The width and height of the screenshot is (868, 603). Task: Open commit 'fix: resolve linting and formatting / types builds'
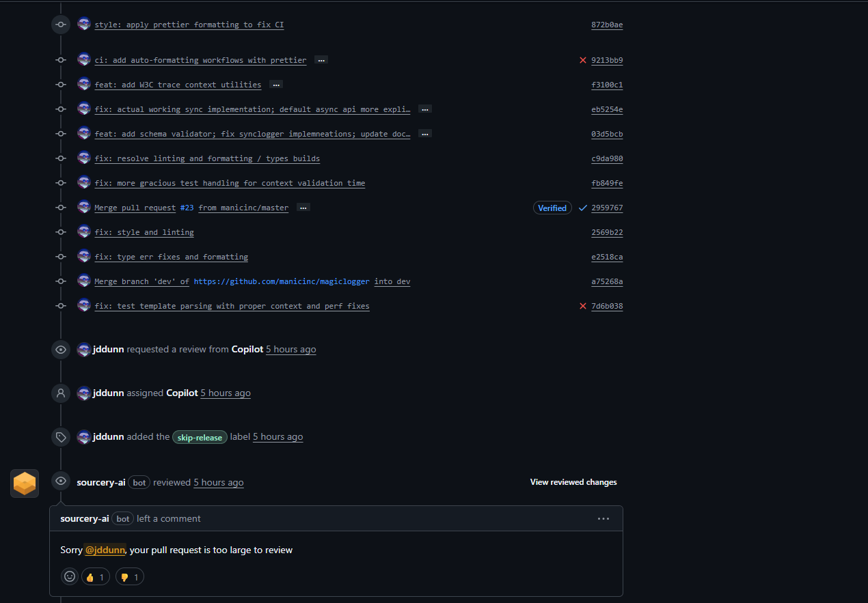click(207, 158)
